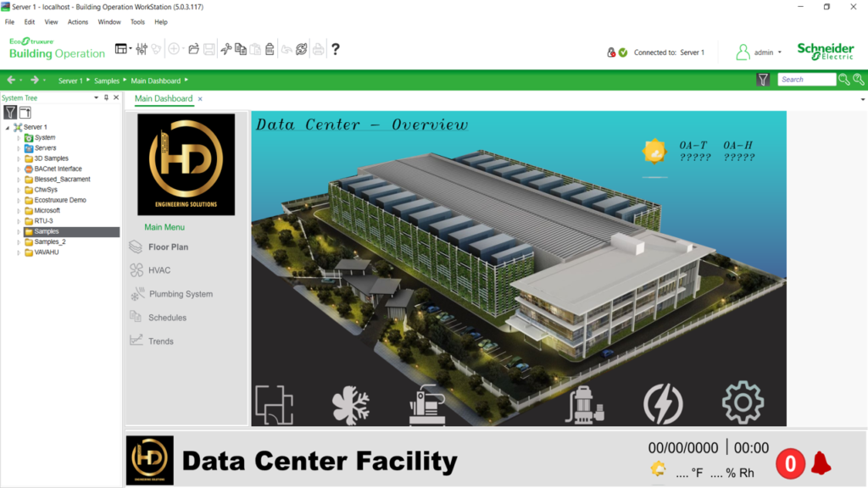Close the Main Dashboard tab
Image resolution: width=868 pixels, height=488 pixels.
pos(200,99)
